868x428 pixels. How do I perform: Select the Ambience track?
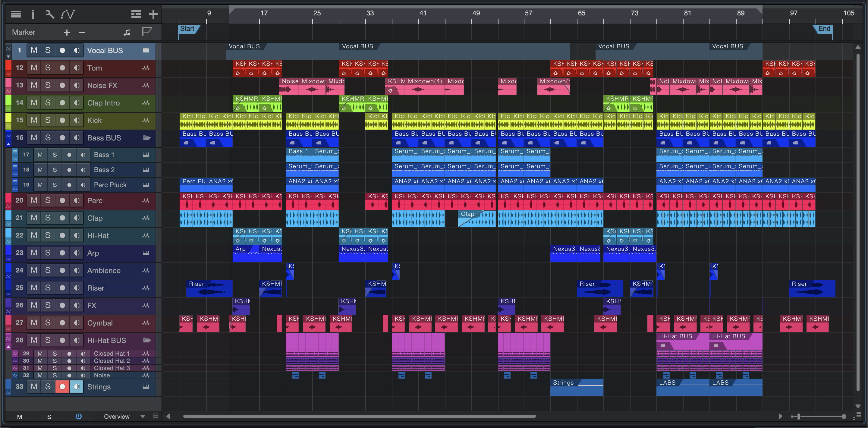click(x=104, y=270)
